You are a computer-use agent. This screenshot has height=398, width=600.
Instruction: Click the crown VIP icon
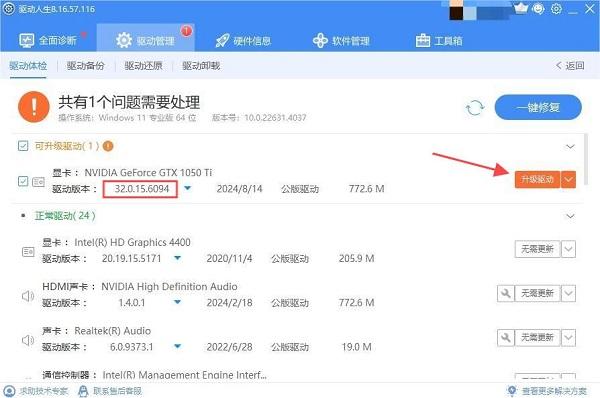[x=521, y=8]
